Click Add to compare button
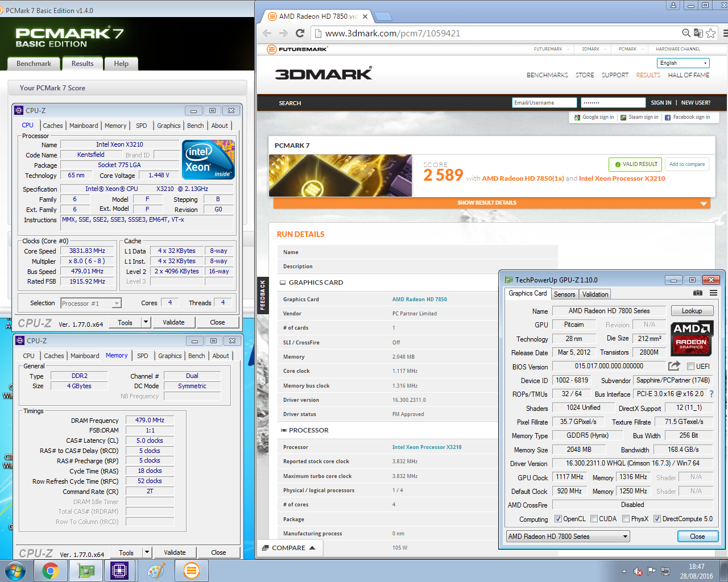This screenshot has width=728, height=582. point(686,164)
